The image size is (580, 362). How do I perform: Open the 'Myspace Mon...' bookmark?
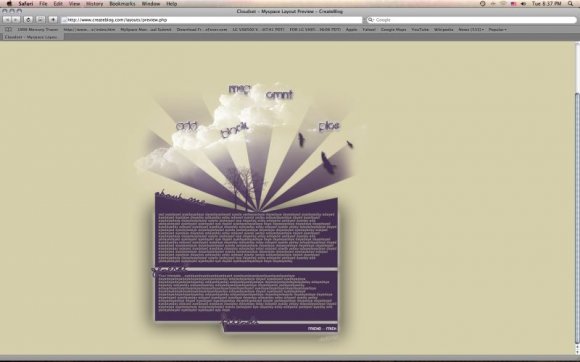146,29
